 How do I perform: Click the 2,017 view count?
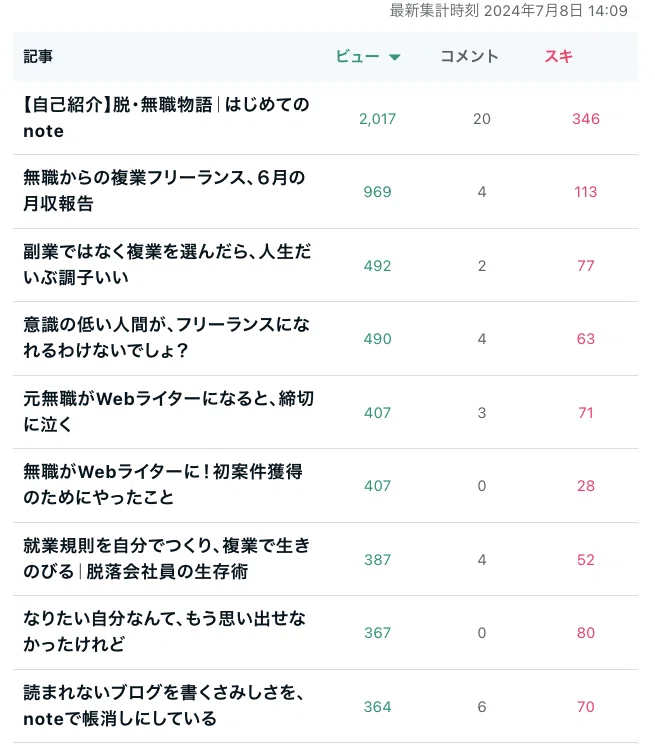(x=377, y=119)
